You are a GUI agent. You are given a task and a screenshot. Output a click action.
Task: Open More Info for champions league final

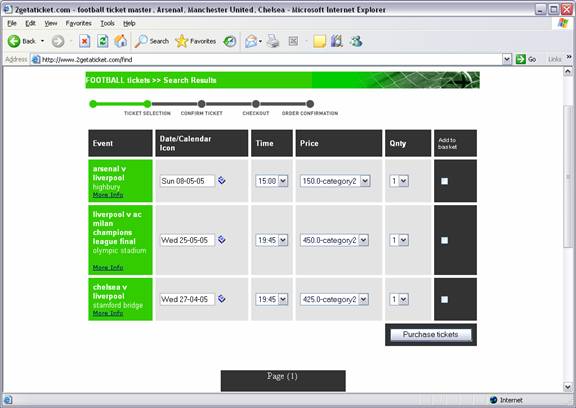[108, 268]
